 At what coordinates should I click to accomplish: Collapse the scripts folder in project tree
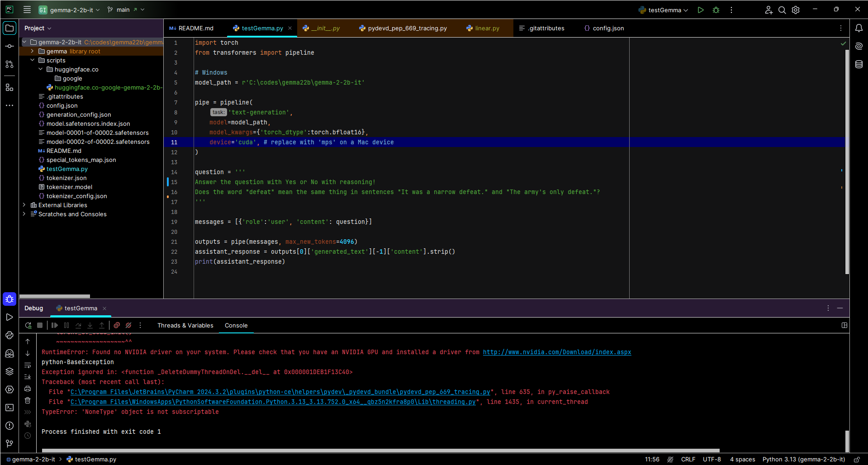click(x=33, y=60)
